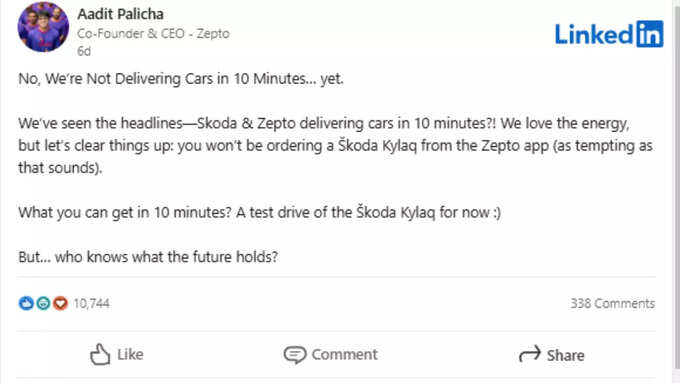View the 338 Comments list
The image size is (680, 383).
(x=612, y=303)
